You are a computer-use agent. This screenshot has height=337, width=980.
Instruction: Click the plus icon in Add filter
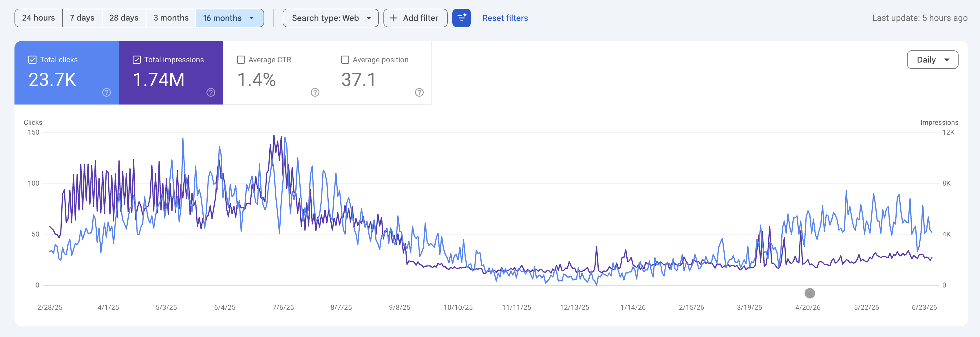393,18
